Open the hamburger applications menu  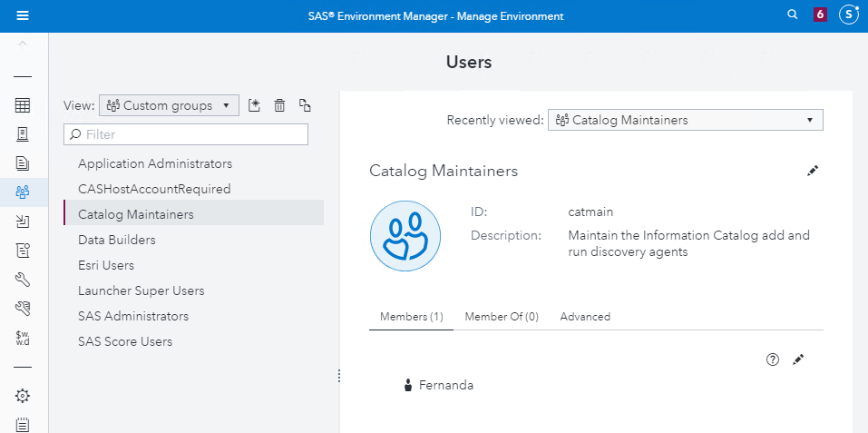pyautogui.click(x=23, y=15)
